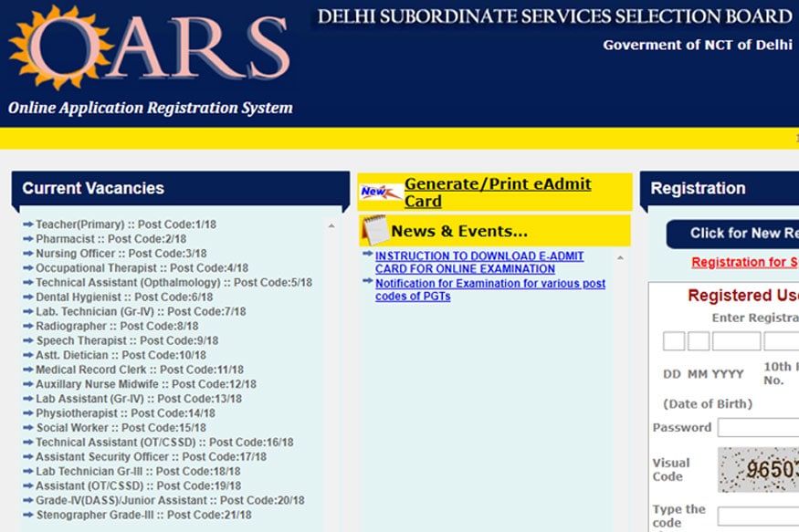The width and height of the screenshot is (799, 532).
Task: Click Online Application Registration System tagline
Action: (x=151, y=108)
